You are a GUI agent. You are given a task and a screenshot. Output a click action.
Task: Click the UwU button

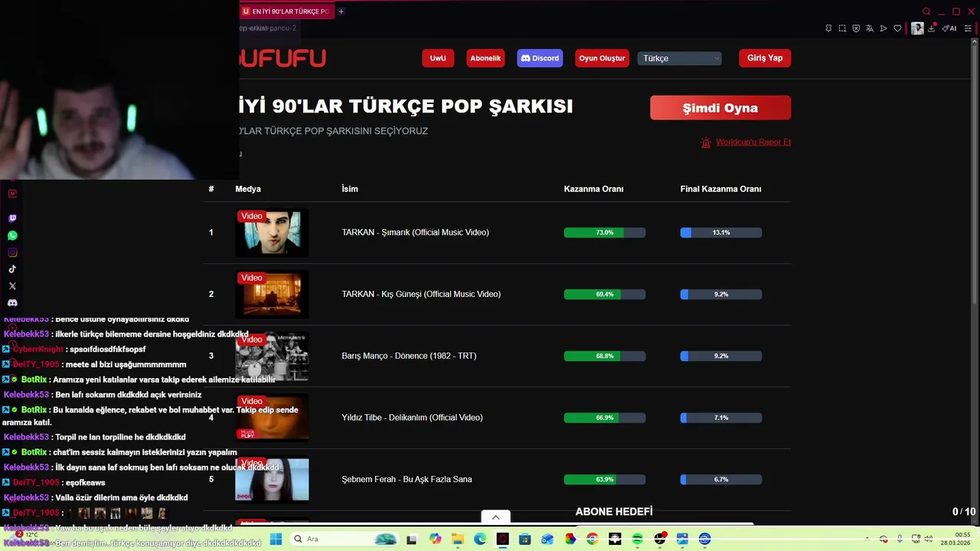pos(438,58)
